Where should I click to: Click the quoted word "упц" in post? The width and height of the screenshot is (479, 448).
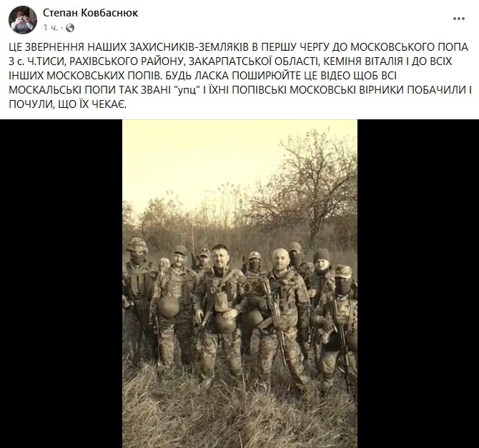187,90
